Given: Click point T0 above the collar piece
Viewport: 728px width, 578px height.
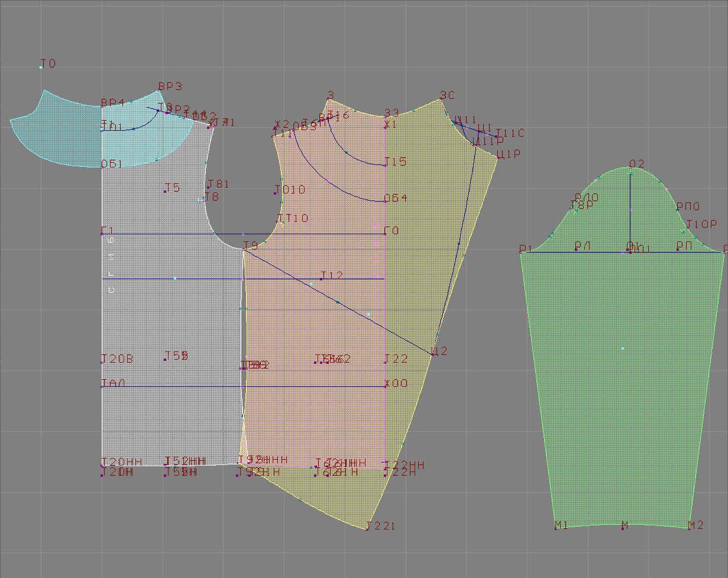Looking at the screenshot, I should point(41,67).
